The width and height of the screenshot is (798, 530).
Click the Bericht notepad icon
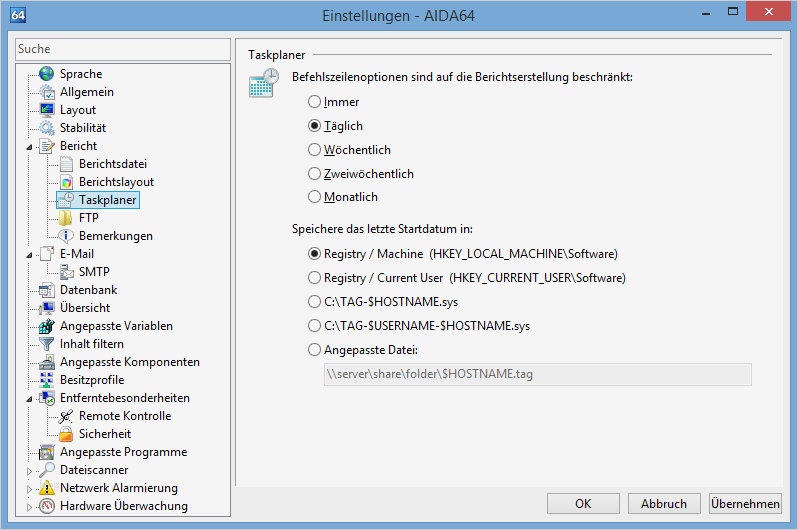47,146
